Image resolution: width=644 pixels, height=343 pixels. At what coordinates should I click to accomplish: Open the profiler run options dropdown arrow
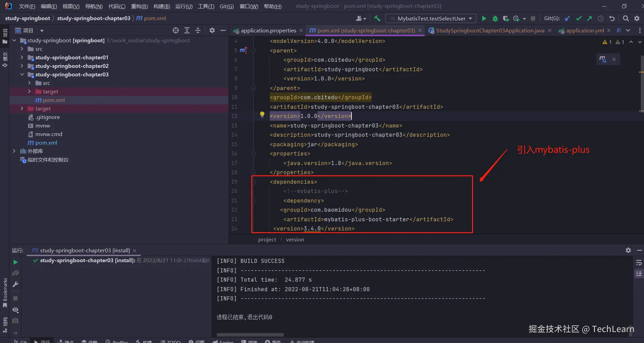[x=524, y=19]
